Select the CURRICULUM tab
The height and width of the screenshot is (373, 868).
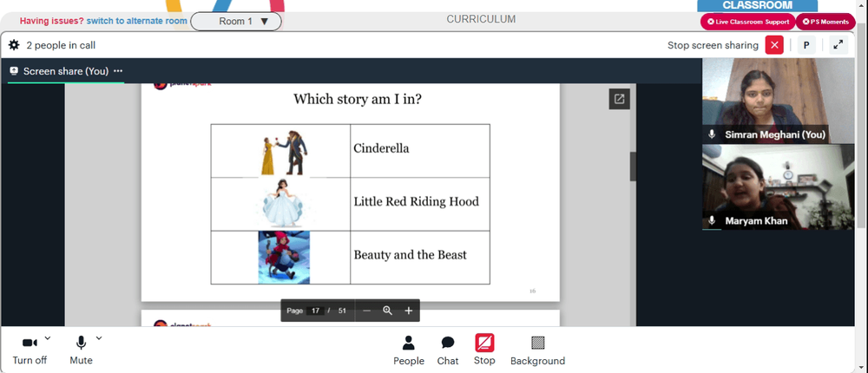pyautogui.click(x=481, y=19)
